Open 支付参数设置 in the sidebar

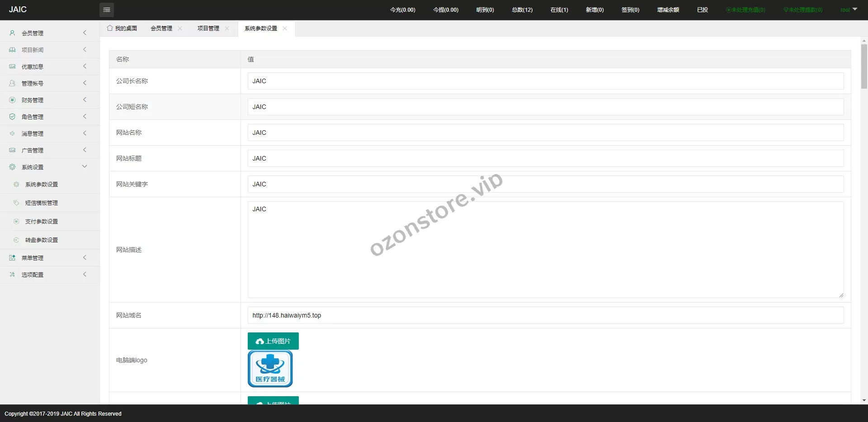[42, 222]
